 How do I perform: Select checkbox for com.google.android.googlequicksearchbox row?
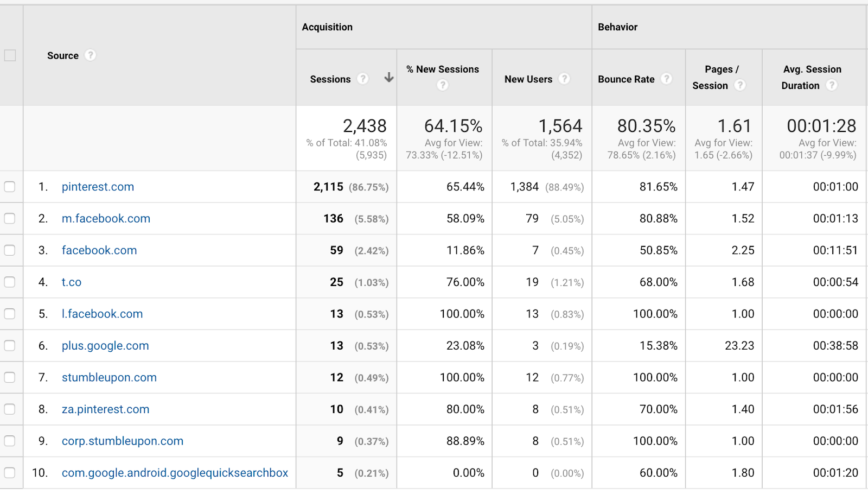tap(10, 473)
